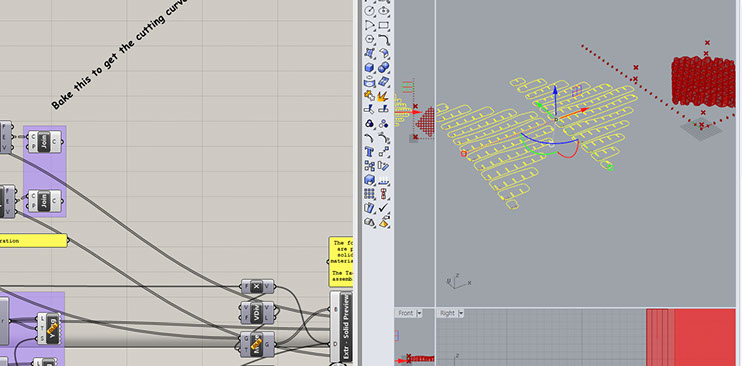The image size is (742, 366).
Task: Select the Text object T icon
Action: pyautogui.click(x=370, y=152)
